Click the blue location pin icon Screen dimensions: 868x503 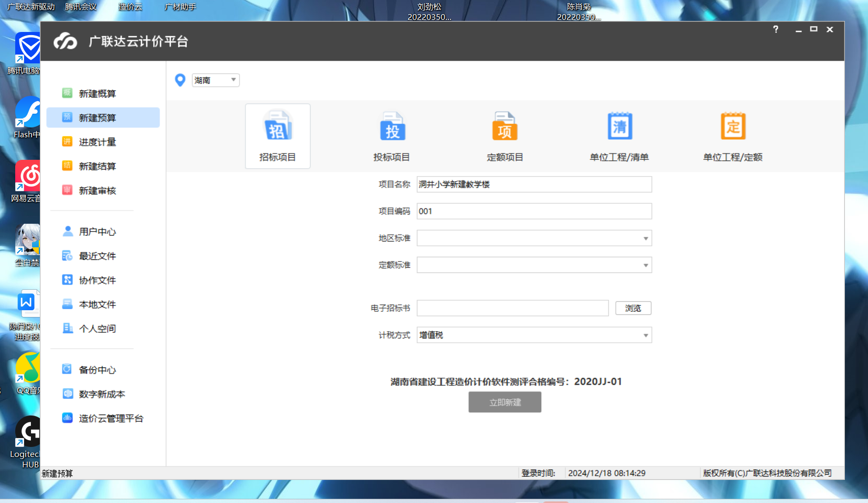180,80
